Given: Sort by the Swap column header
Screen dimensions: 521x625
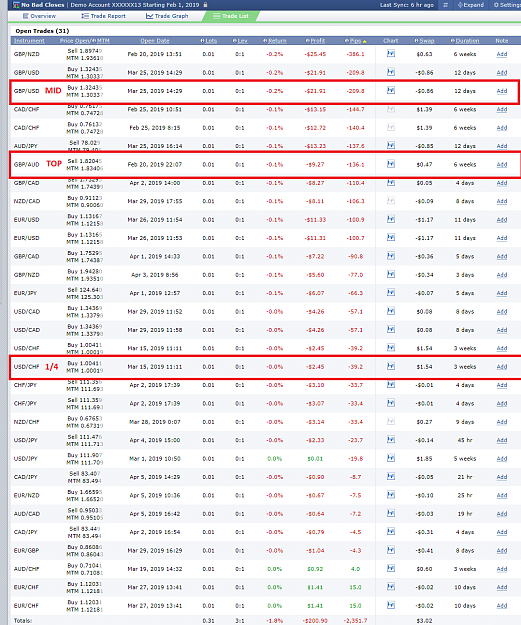Looking at the screenshot, I should coord(427,41).
